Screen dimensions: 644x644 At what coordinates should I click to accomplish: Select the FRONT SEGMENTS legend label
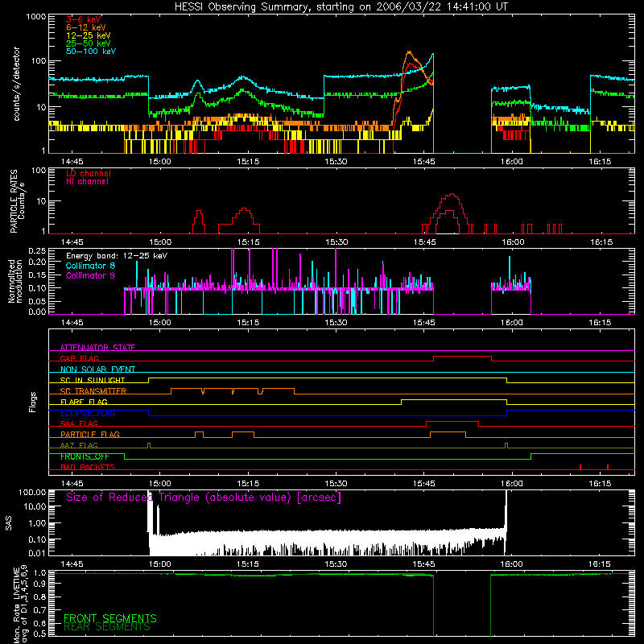(110, 618)
